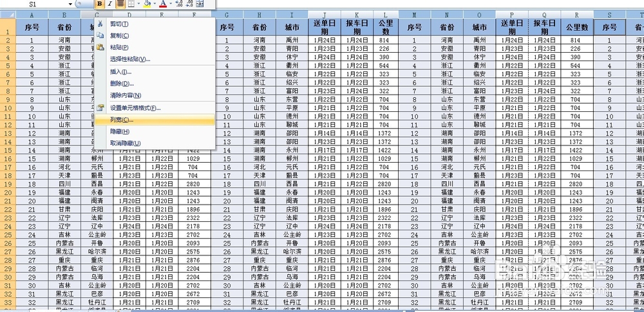Select column M header
The height and width of the screenshot is (312, 644).
click(x=414, y=15)
